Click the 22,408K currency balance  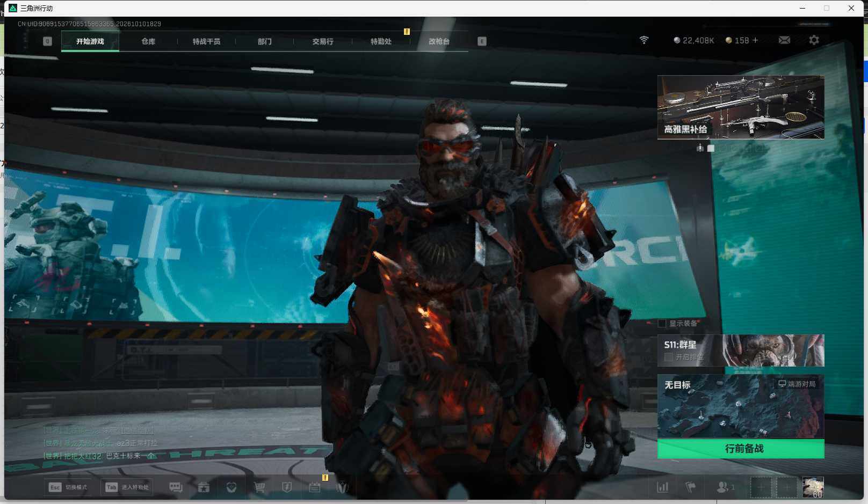click(693, 40)
